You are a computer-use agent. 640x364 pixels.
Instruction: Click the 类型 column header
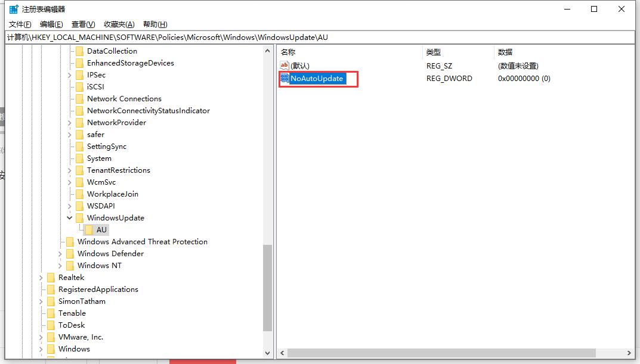click(x=458, y=52)
